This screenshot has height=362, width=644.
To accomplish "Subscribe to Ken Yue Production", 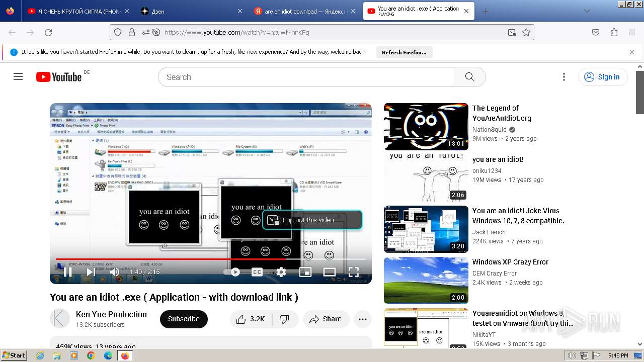I will pyautogui.click(x=184, y=319).
